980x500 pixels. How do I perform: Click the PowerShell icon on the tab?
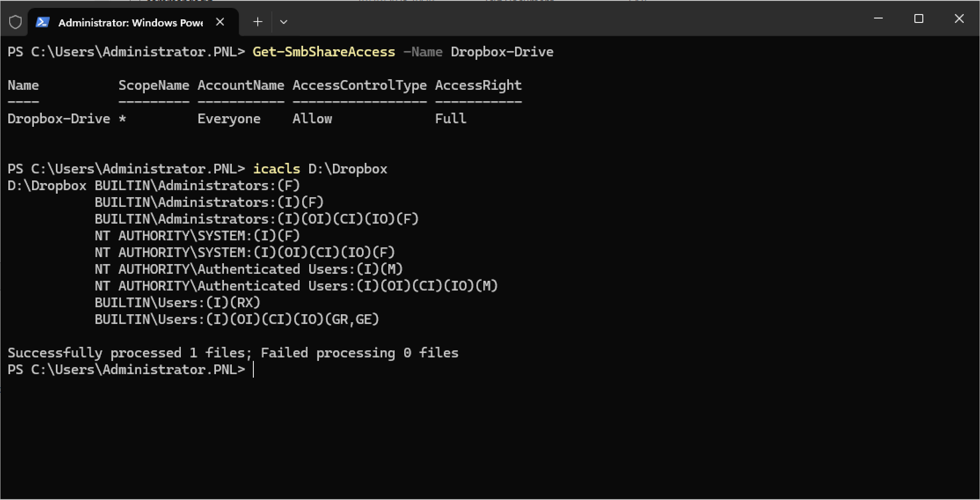43,22
